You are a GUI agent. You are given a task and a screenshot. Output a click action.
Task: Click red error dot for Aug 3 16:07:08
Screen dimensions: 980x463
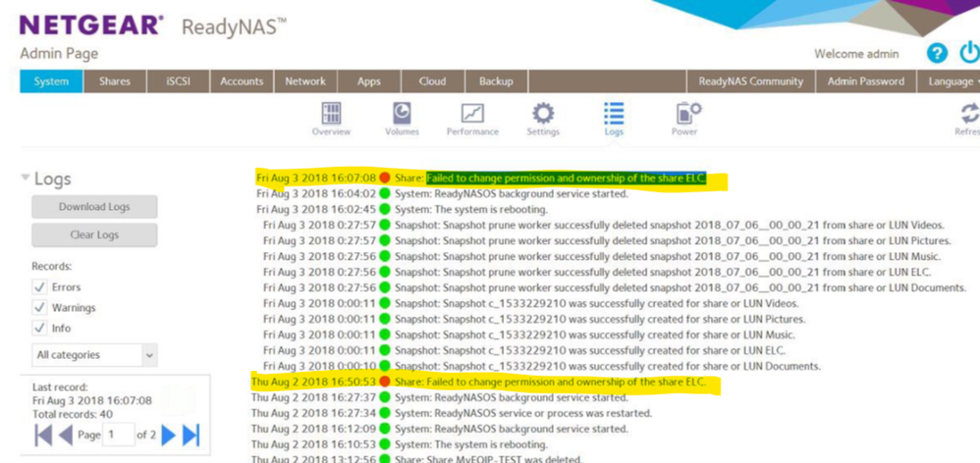384,178
